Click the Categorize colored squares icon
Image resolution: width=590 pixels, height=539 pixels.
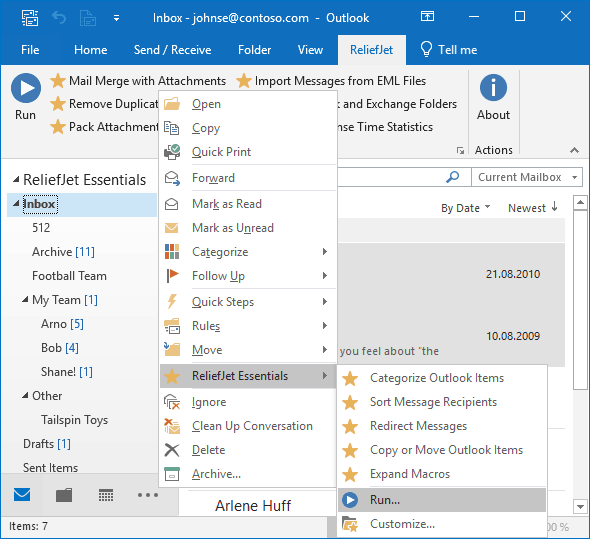pos(172,252)
